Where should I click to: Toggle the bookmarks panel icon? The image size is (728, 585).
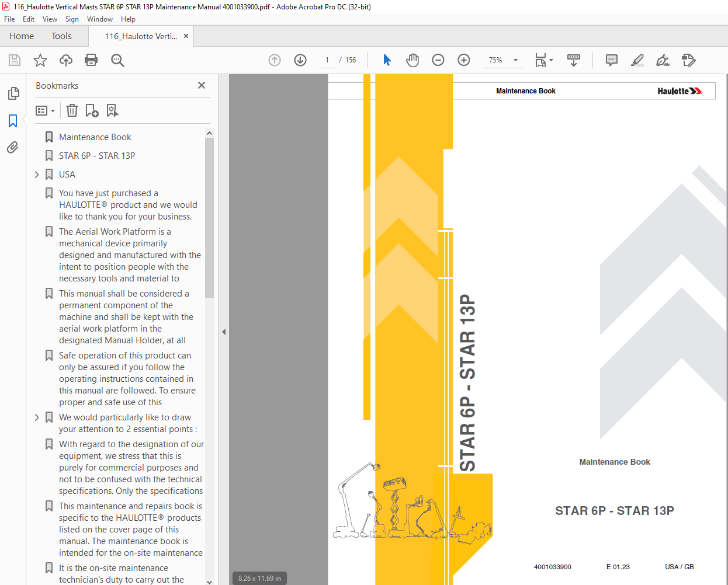coord(13,121)
